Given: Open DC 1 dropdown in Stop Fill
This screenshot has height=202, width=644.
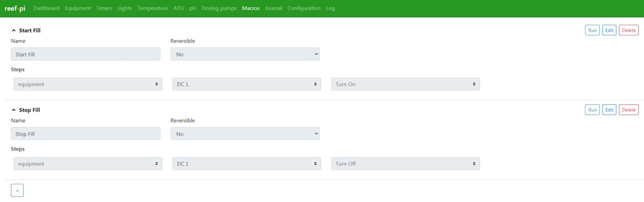Looking at the screenshot, I should [x=247, y=163].
